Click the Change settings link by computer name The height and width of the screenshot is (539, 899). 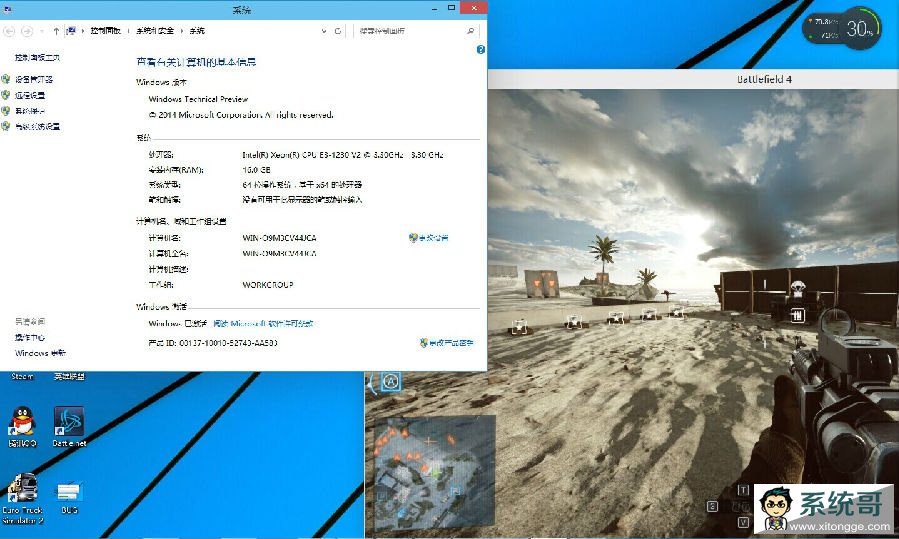tap(429, 238)
